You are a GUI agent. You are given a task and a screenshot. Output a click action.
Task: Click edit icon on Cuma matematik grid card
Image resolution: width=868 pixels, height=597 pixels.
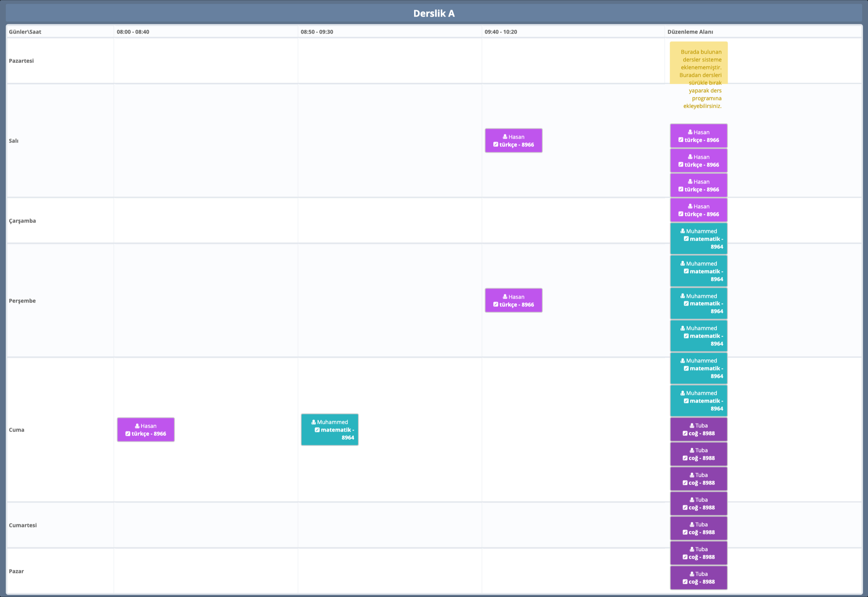coord(317,430)
